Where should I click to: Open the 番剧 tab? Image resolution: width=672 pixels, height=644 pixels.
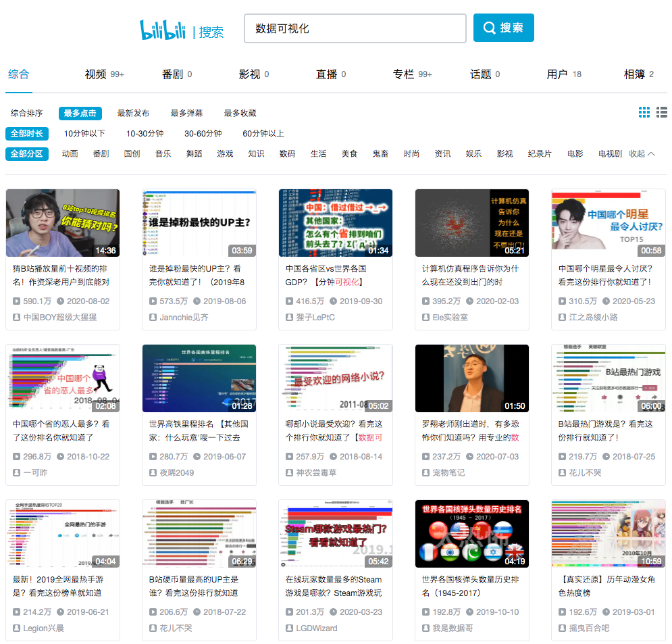coord(176,74)
